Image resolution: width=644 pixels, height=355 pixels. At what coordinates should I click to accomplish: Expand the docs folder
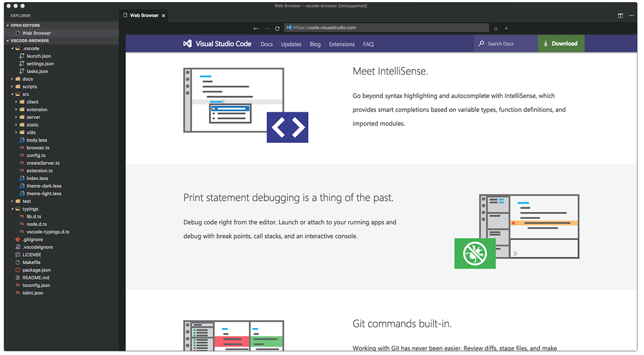(27, 79)
